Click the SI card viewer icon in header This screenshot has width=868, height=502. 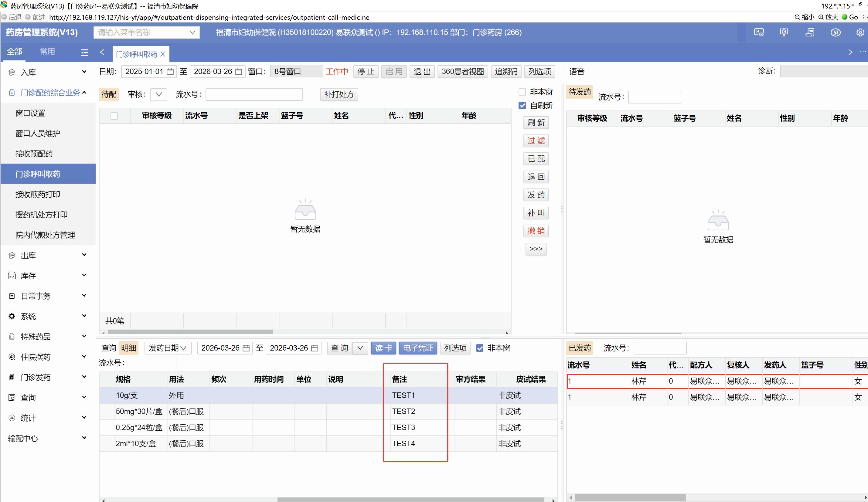coord(759,32)
